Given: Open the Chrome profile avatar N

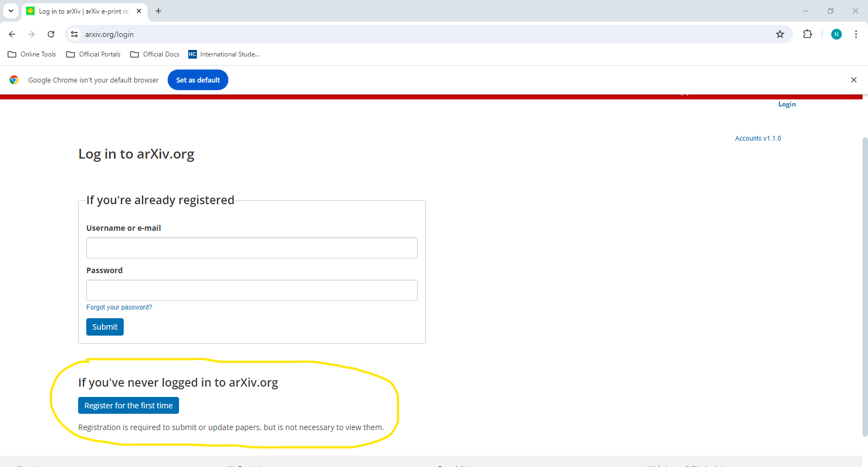Looking at the screenshot, I should point(837,34).
